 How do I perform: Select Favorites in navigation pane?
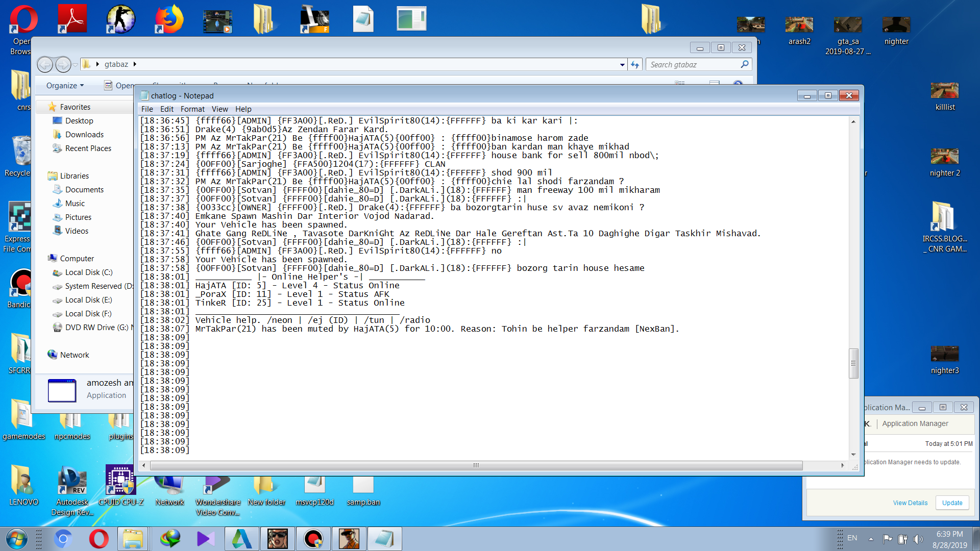tap(75, 107)
